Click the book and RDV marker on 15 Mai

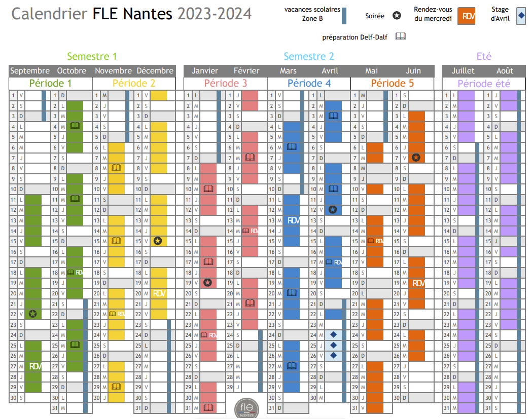375,241
